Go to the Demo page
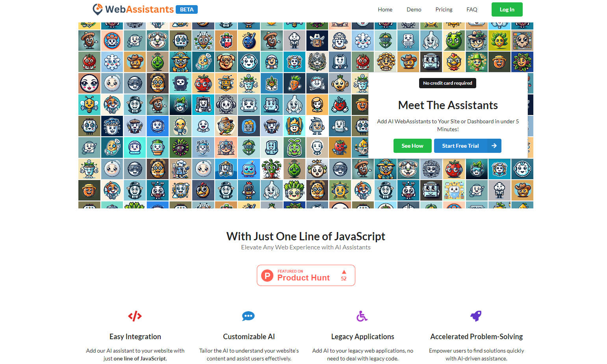This screenshot has width=607, height=364. click(x=414, y=9)
